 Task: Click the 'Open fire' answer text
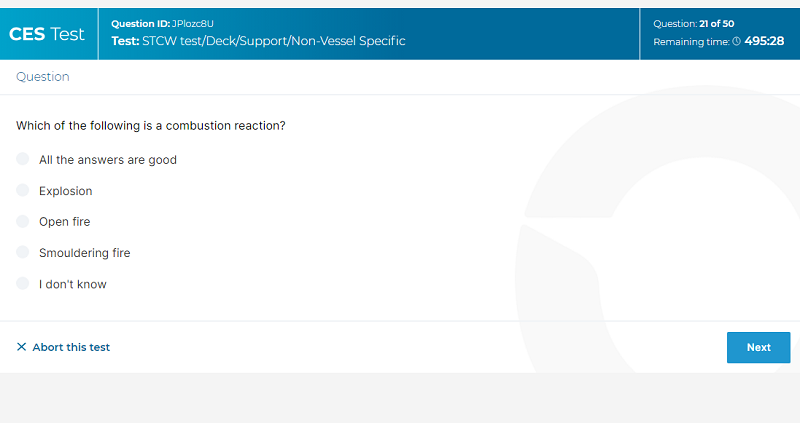pyautogui.click(x=65, y=222)
